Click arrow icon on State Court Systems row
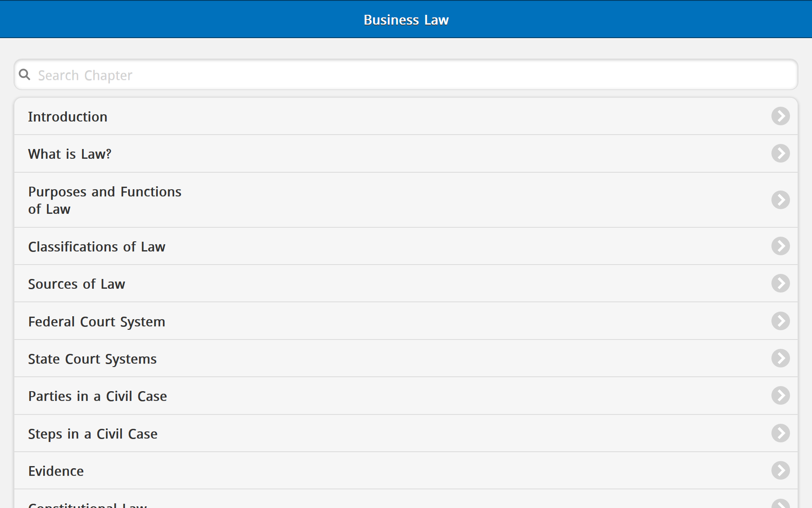 780,358
